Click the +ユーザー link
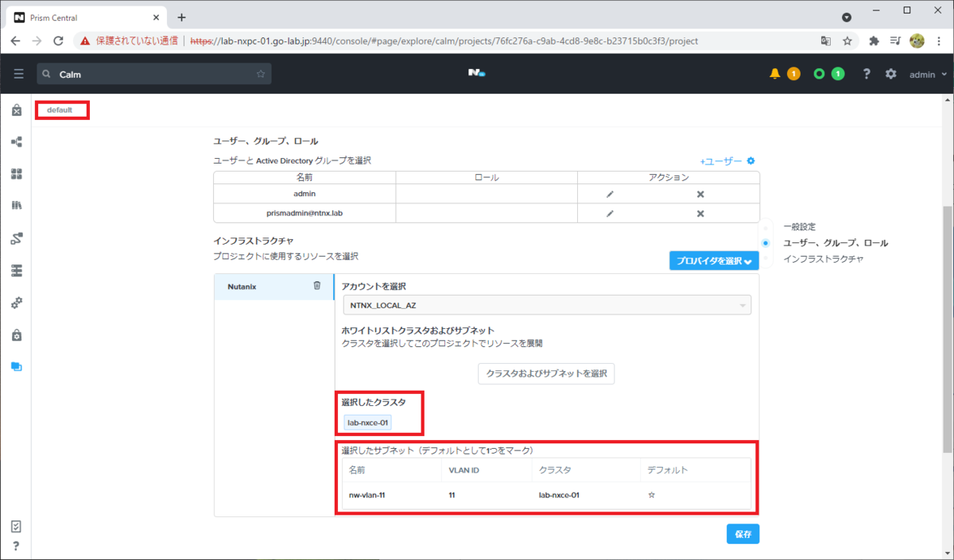Screen dimensions: 954x560 coord(720,161)
